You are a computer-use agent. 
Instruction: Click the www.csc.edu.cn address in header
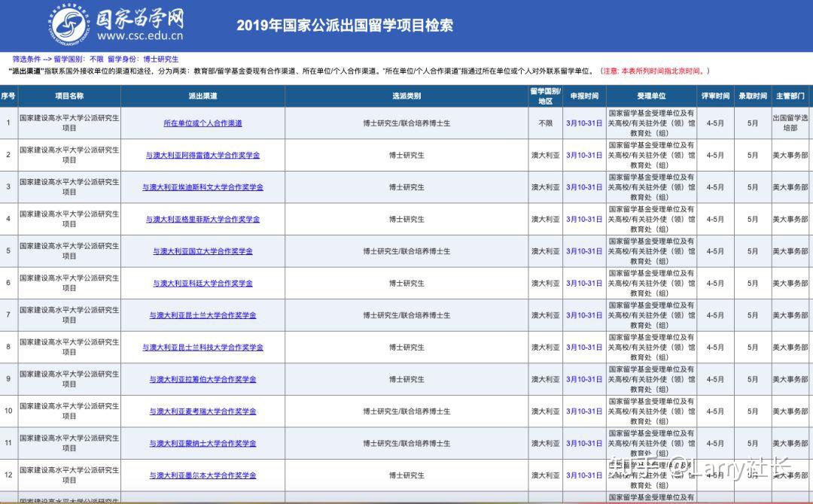click(140, 36)
